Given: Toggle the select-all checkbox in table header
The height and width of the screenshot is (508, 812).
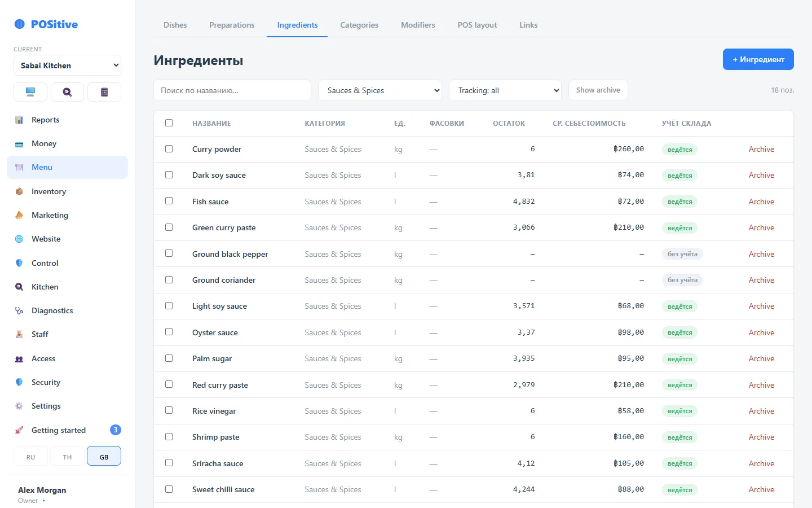Looking at the screenshot, I should point(169,123).
